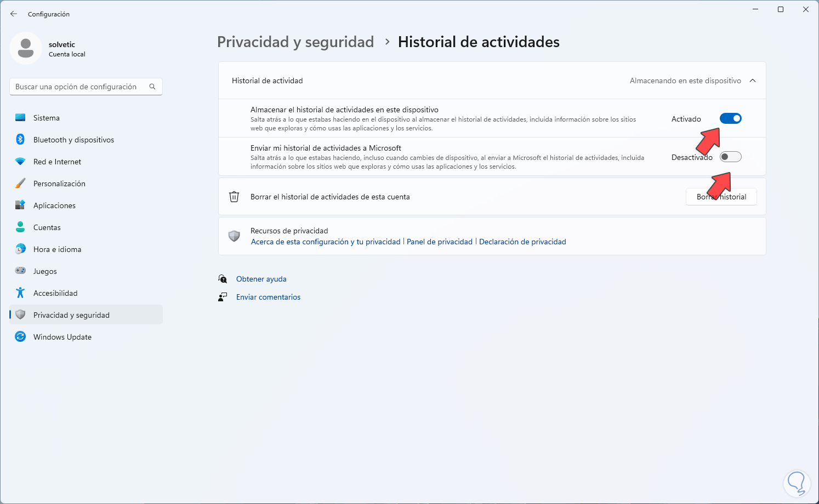The height and width of the screenshot is (504, 819).
Task: Click the Sistema monitor icon
Action: [20, 118]
